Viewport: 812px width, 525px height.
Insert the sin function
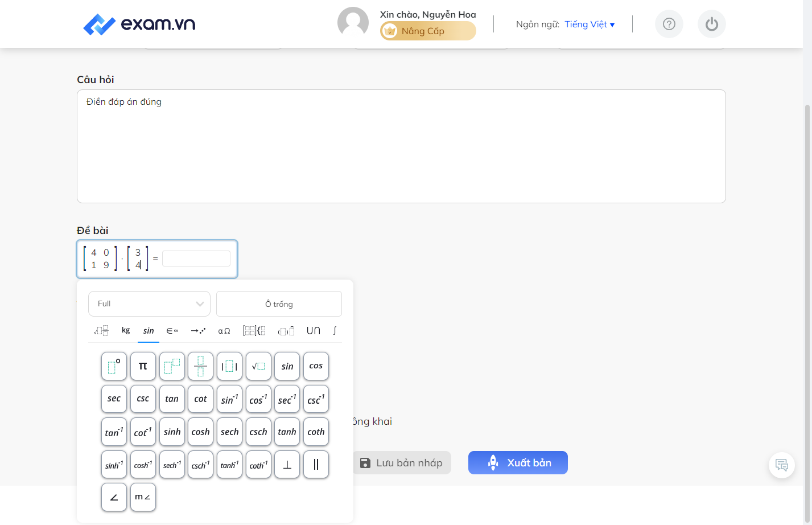[287, 366]
